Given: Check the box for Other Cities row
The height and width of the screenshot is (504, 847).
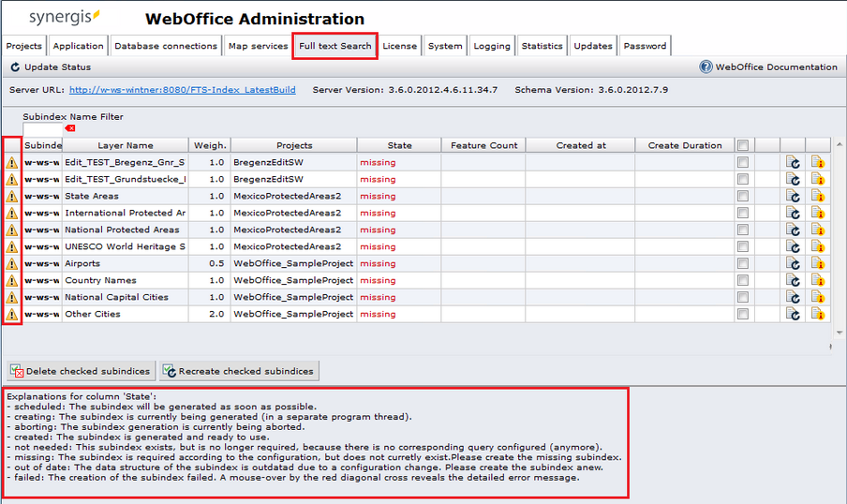Looking at the screenshot, I should click(x=743, y=314).
